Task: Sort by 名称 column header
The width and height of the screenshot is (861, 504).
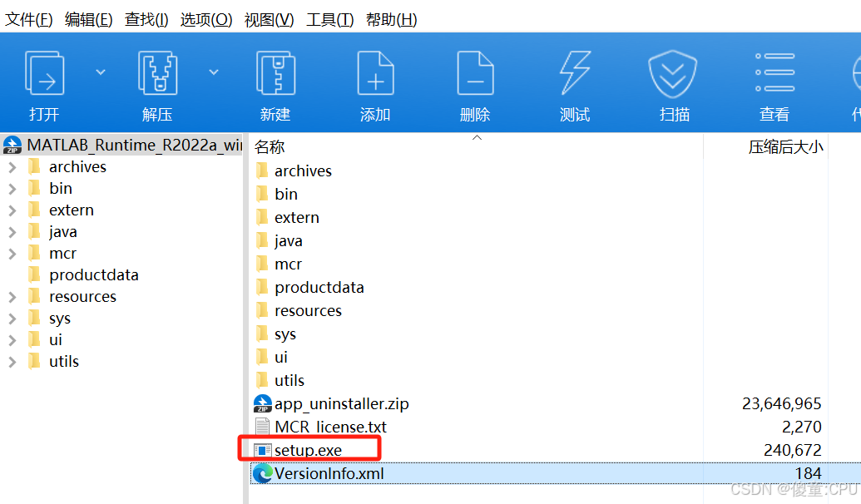Action: click(270, 146)
